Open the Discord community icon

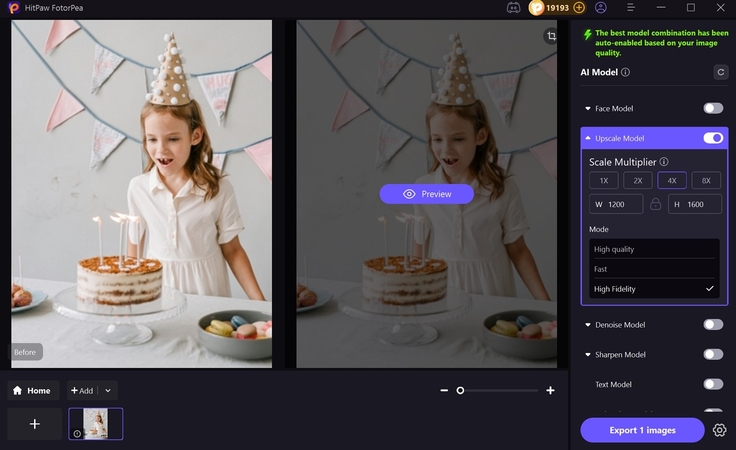(x=513, y=8)
